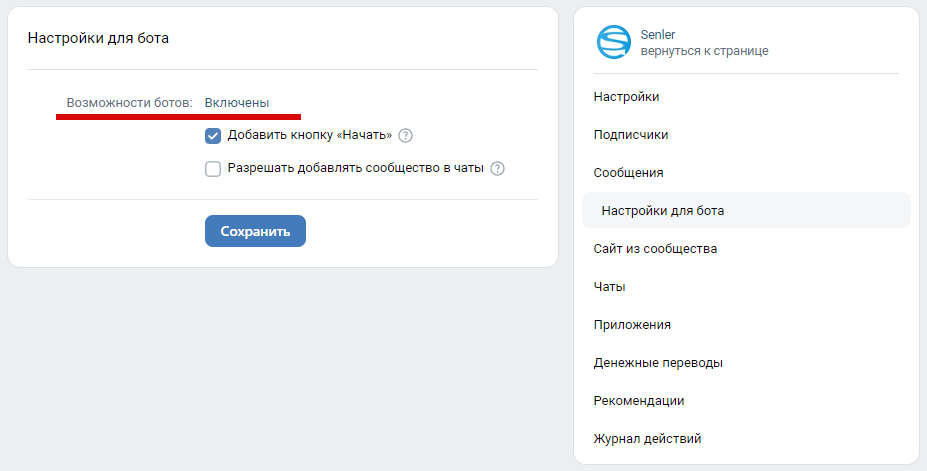Go to the «Подписчики» section

pos(631,135)
